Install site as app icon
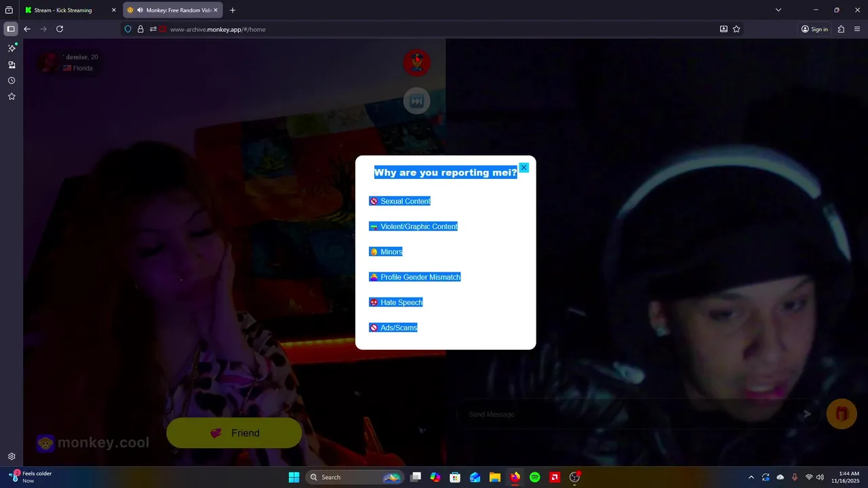Image resolution: width=868 pixels, height=488 pixels. 724,29
